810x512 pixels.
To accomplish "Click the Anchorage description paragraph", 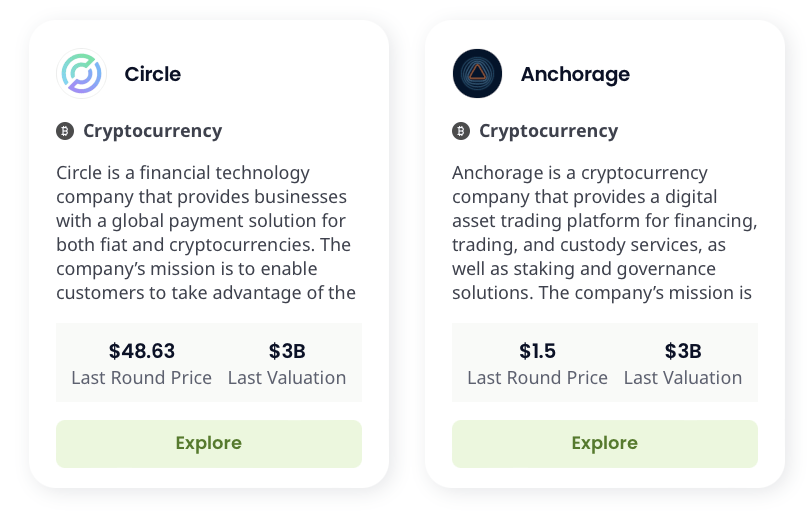I will click(604, 232).
